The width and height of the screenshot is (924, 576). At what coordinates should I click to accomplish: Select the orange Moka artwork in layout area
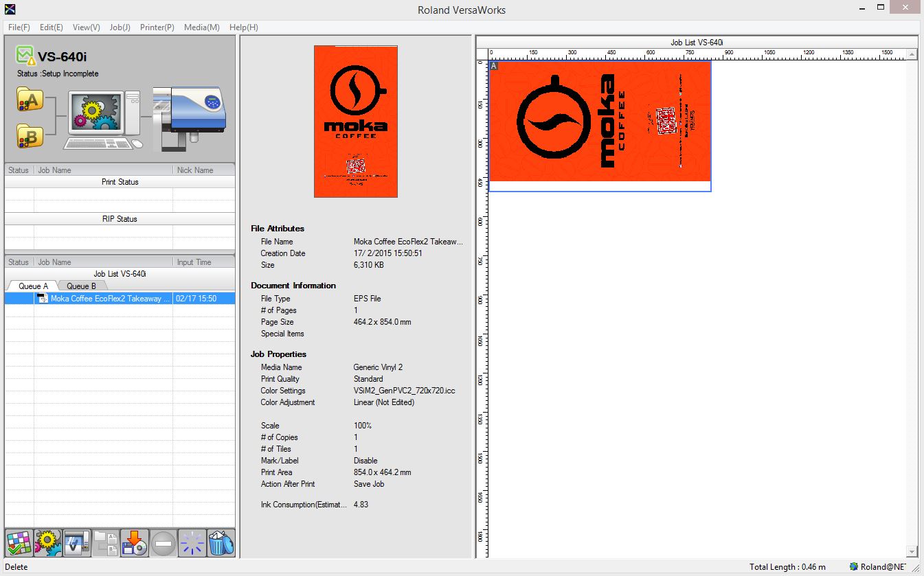click(x=599, y=121)
